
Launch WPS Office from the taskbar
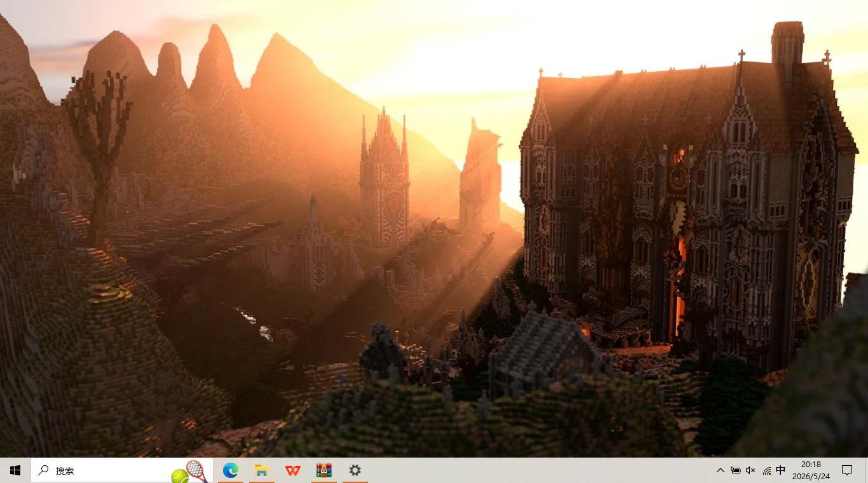click(x=292, y=470)
